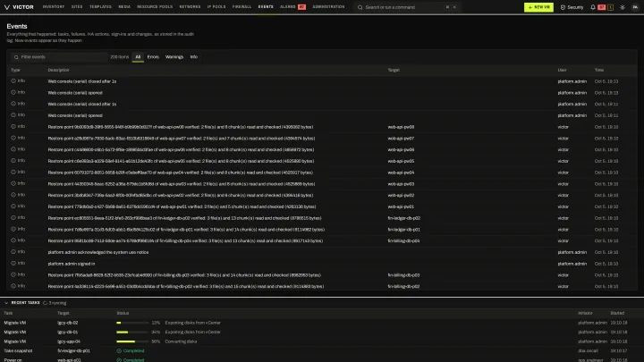This screenshot has height=362, width=644.
Task: Go to IP Pools
Action: coord(216,7)
